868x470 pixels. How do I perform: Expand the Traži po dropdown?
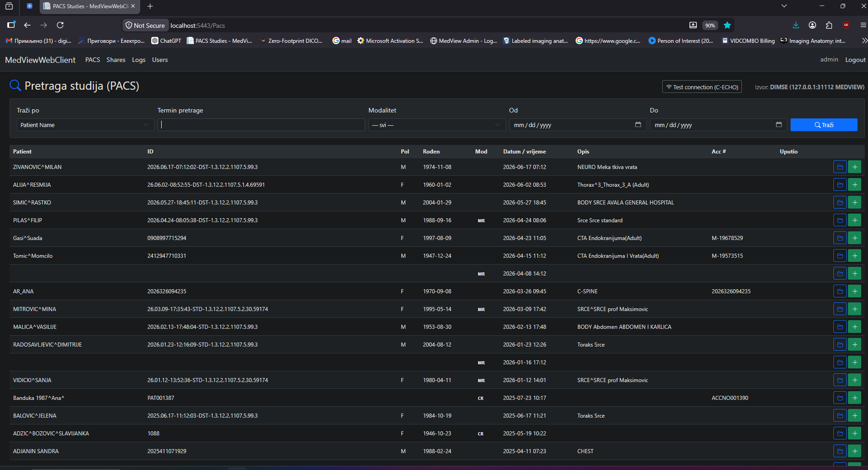pyautogui.click(x=85, y=125)
